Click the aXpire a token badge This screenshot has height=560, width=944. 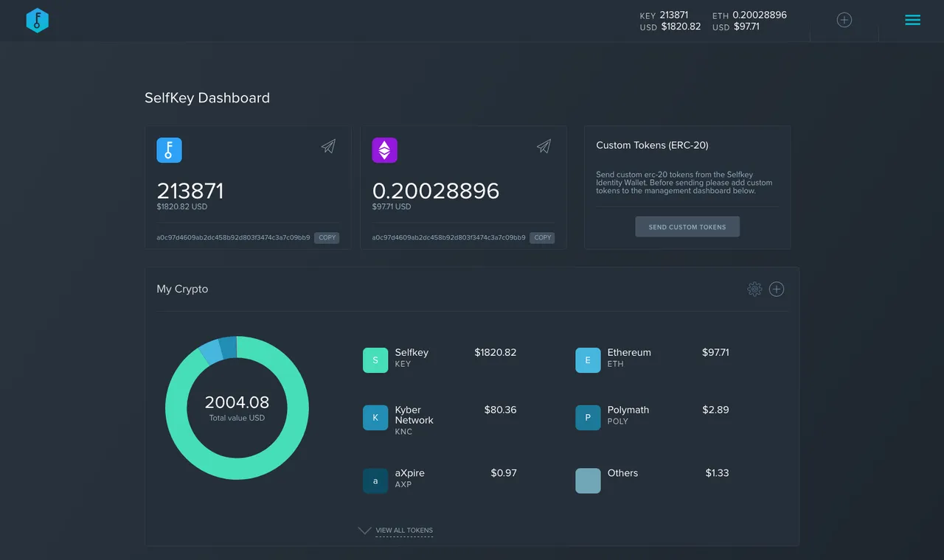click(x=375, y=481)
